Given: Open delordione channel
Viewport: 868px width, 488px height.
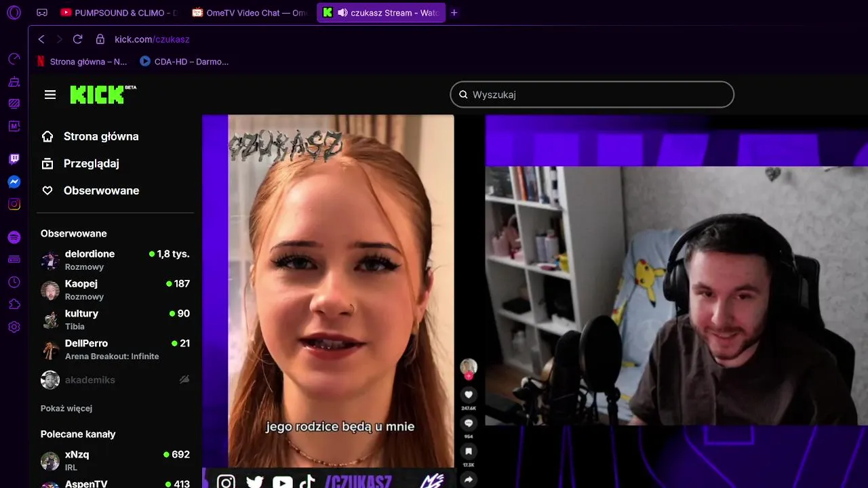Looking at the screenshot, I should 115,260.
